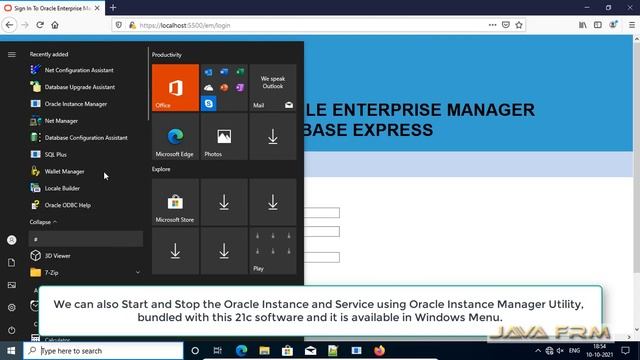Open Cortana circle on taskbar
640x360 pixels.
[x=195, y=351]
